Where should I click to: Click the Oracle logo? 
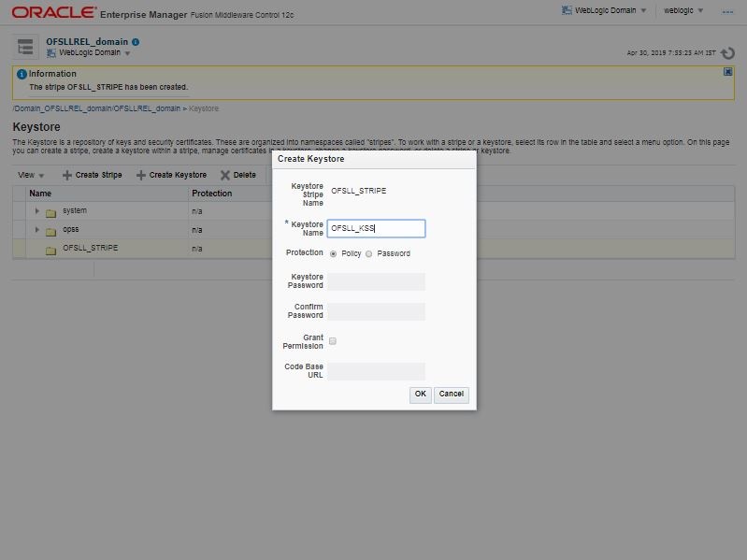click(54, 12)
